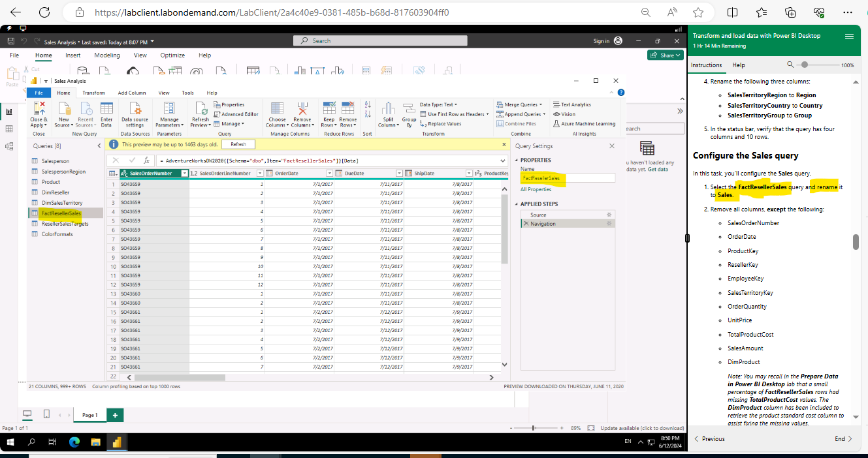The width and height of the screenshot is (868, 458).
Task: Click Replace Values in the ribbon
Action: (440, 123)
